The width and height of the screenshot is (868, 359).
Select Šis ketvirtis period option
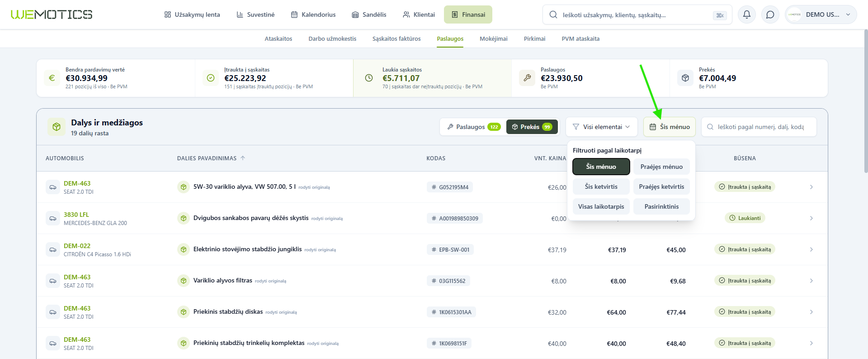[x=601, y=187]
